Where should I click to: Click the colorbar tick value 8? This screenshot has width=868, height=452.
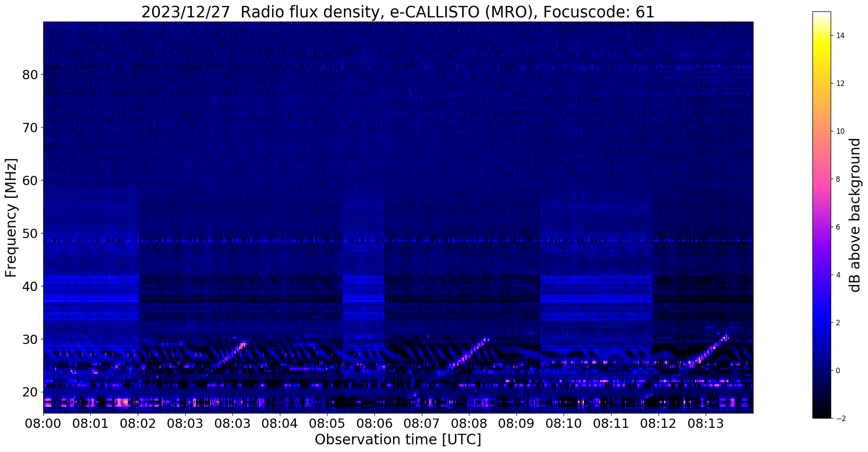click(837, 179)
